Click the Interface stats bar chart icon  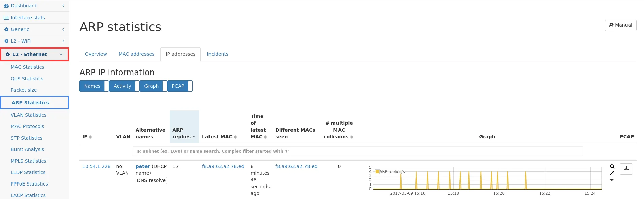coord(6,18)
